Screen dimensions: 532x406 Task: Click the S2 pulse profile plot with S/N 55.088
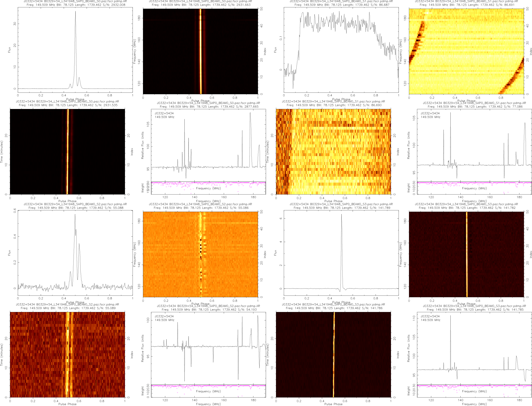click(75, 253)
